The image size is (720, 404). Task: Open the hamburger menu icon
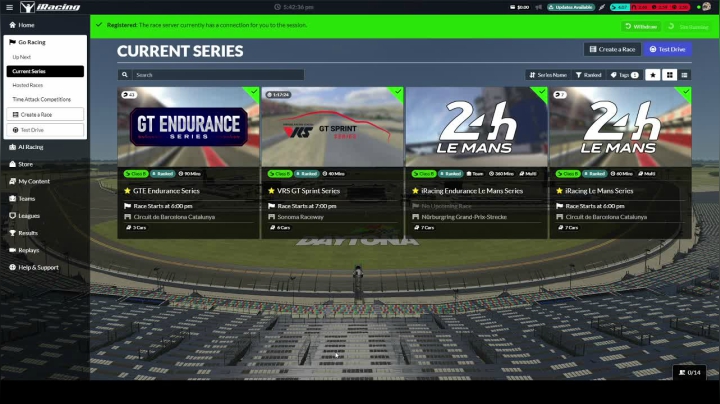tap(9, 7)
